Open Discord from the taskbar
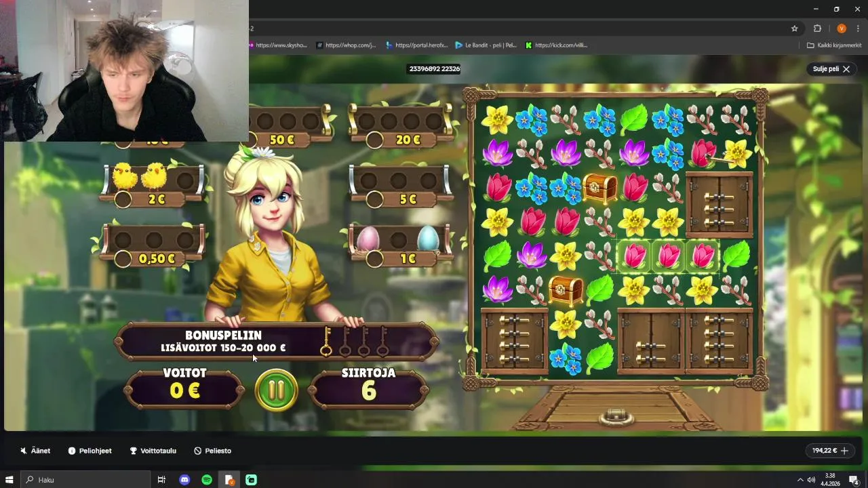868x488 pixels. point(184,480)
